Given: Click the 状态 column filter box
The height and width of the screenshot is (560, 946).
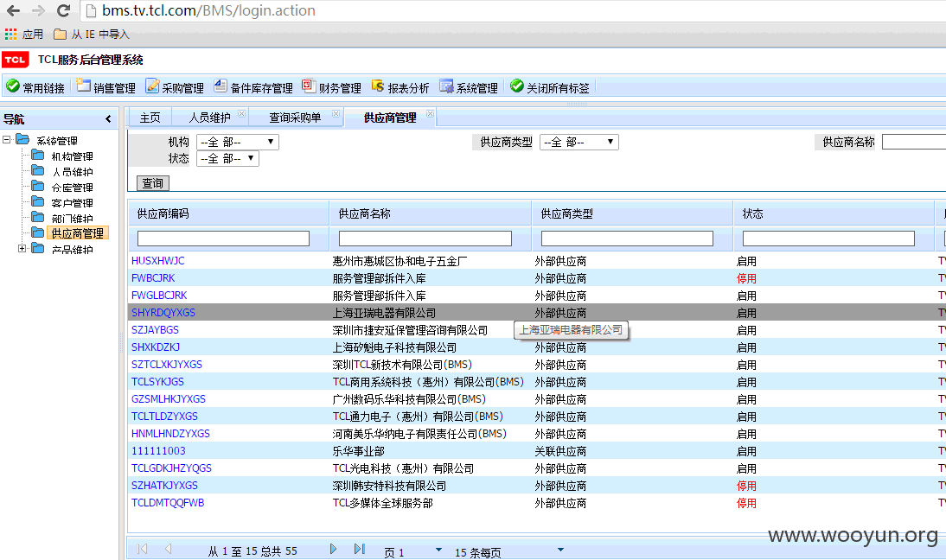Looking at the screenshot, I should [x=828, y=239].
